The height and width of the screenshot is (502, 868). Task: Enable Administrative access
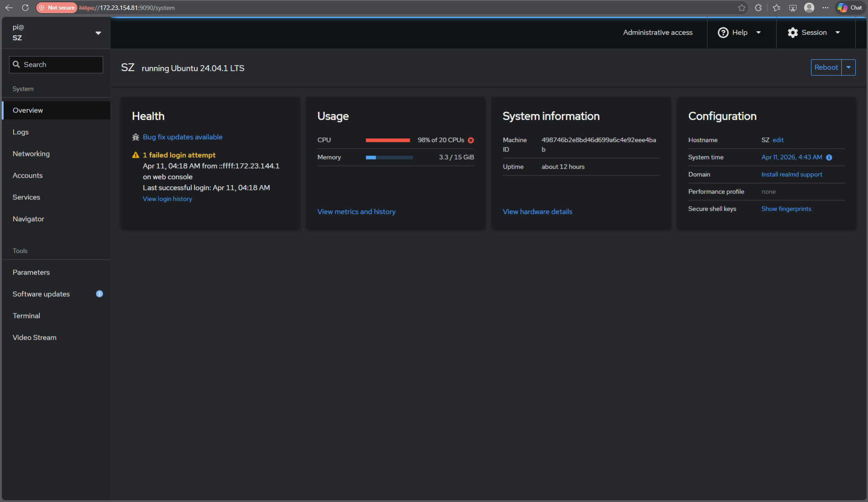tap(658, 32)
